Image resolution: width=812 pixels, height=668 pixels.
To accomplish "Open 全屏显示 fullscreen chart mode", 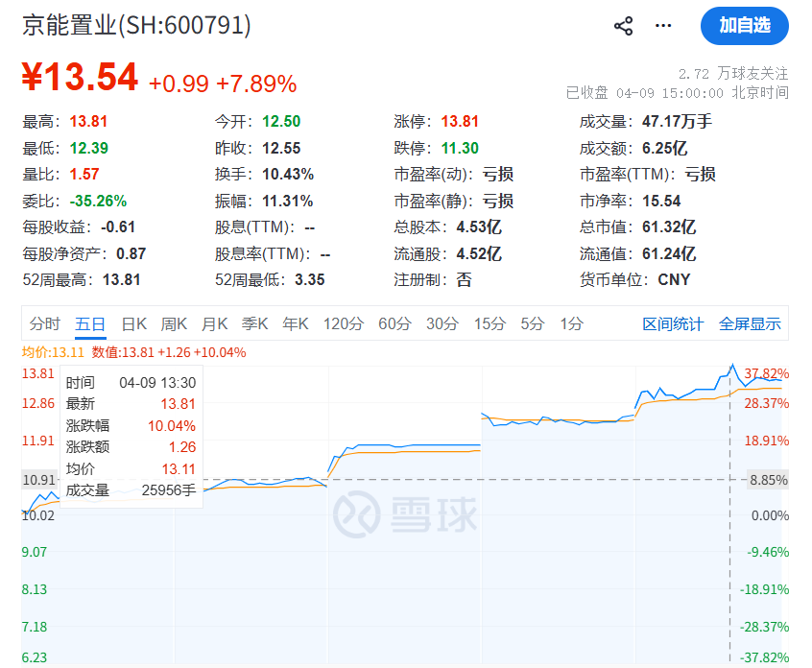I will pos(750,324).
